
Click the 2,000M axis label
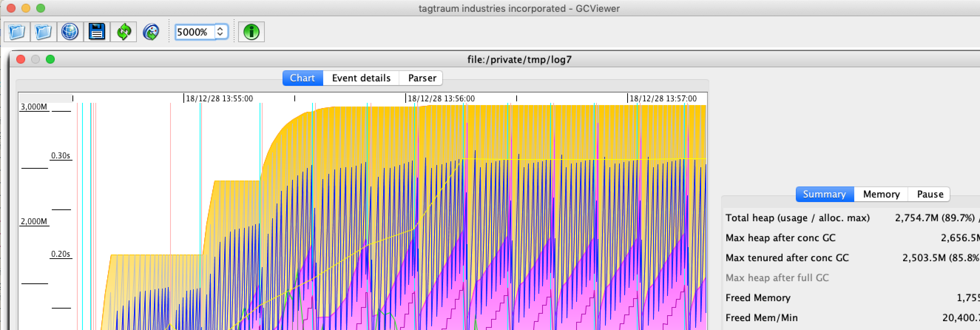coord(34,222)
